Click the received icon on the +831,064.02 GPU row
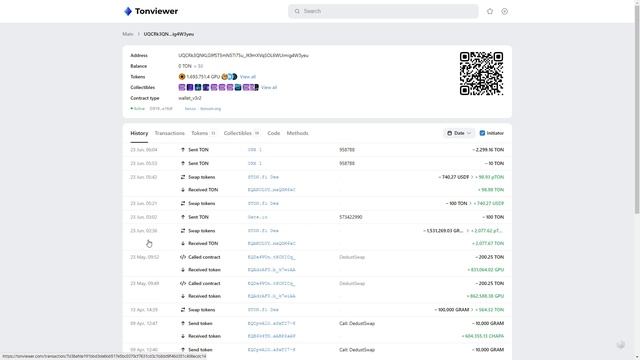640x360 pixels. (x=183, y=270)
